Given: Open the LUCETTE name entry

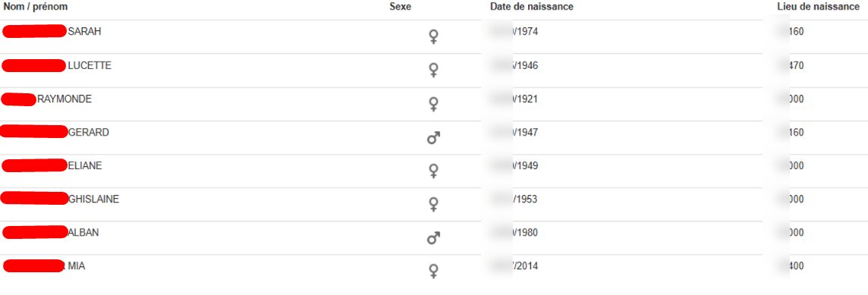Looking at the screenshot, I should [89, 66].
